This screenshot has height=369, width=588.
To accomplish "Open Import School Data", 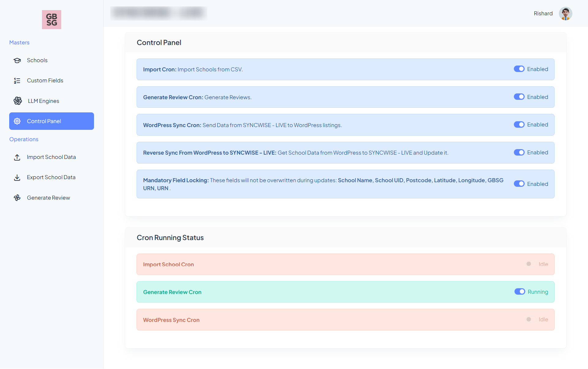I will point(51,157).
